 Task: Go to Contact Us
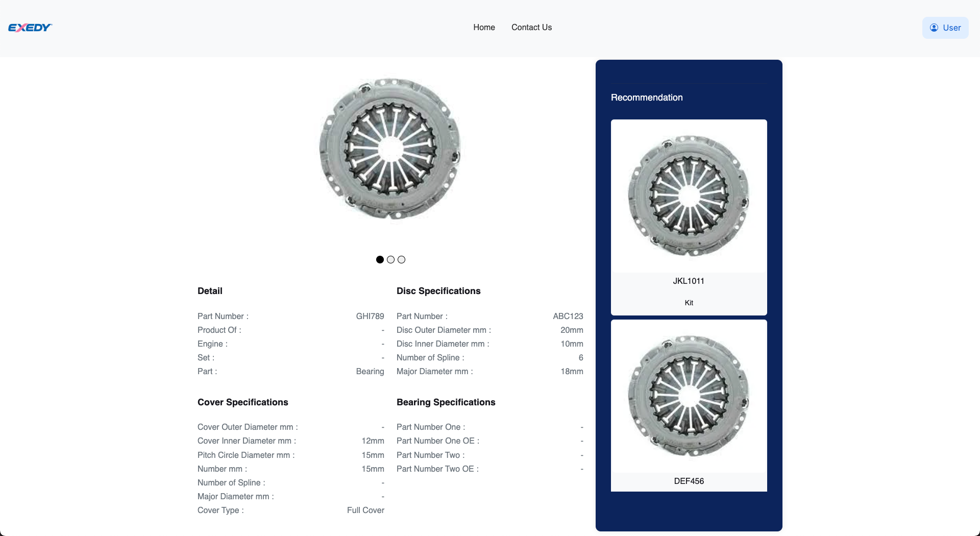(531, 28)
